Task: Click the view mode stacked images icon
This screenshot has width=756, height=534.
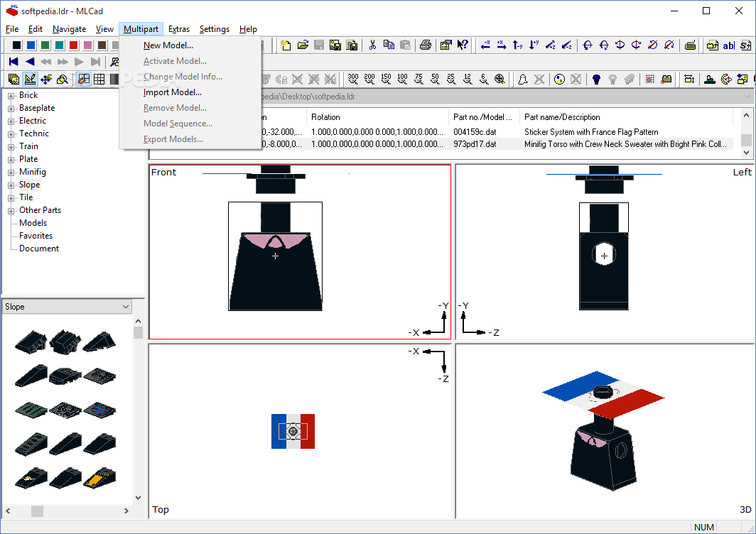Action: pos(13,79)
